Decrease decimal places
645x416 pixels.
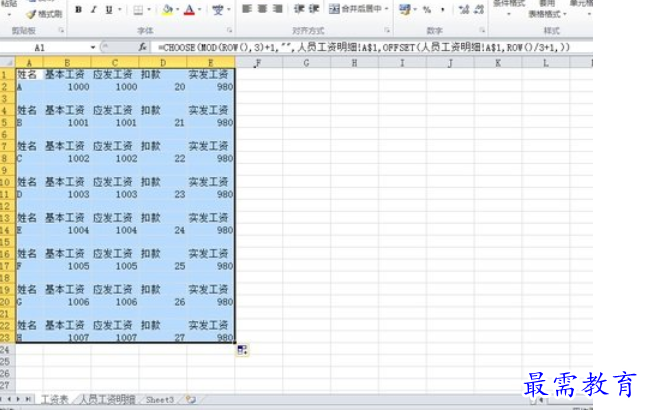coord(479,9)
